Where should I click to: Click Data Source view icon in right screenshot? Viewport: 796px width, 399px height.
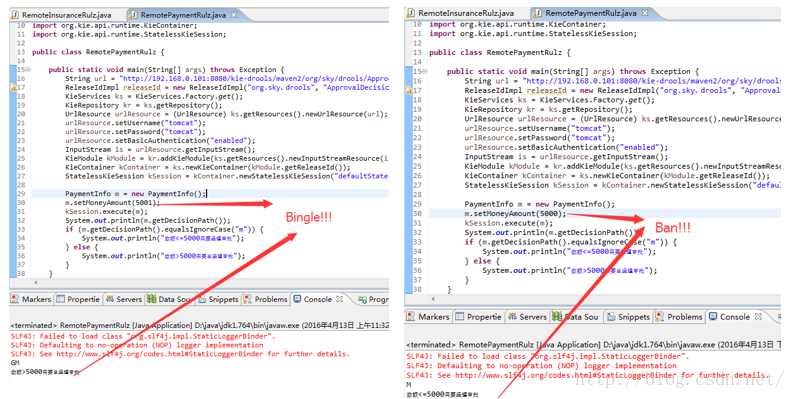pyautogui.click(x=557, y=317)
